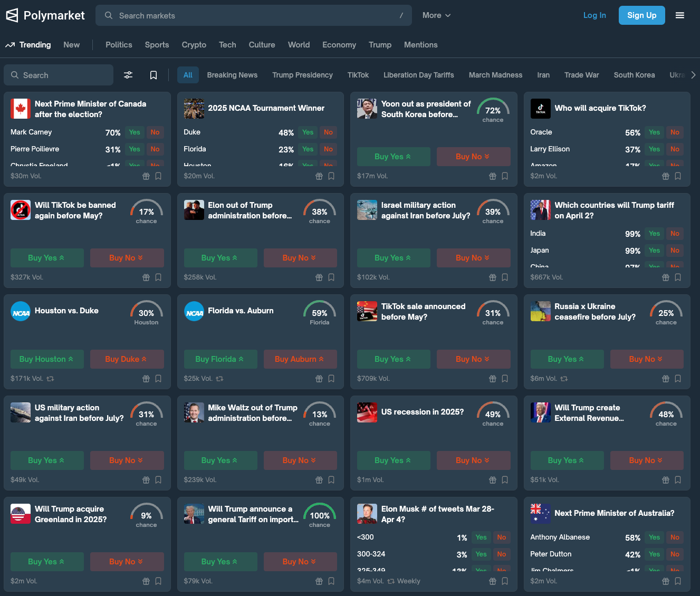Screen dimensions: 700x596
Task: Bookmark the Elon out of Trump administration market
Action: (331, 277)
